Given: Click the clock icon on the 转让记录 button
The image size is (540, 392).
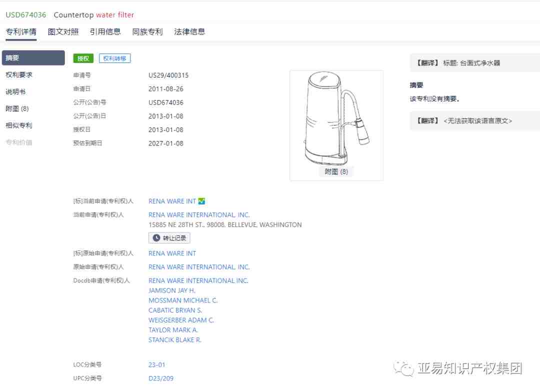Looking at the screenshot, I should [156, 238].
